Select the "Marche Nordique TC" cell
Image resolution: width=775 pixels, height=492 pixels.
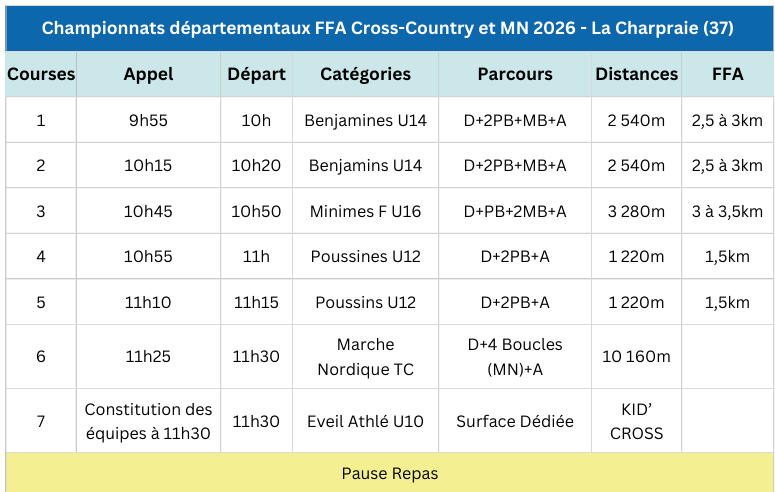click(365, 357)
